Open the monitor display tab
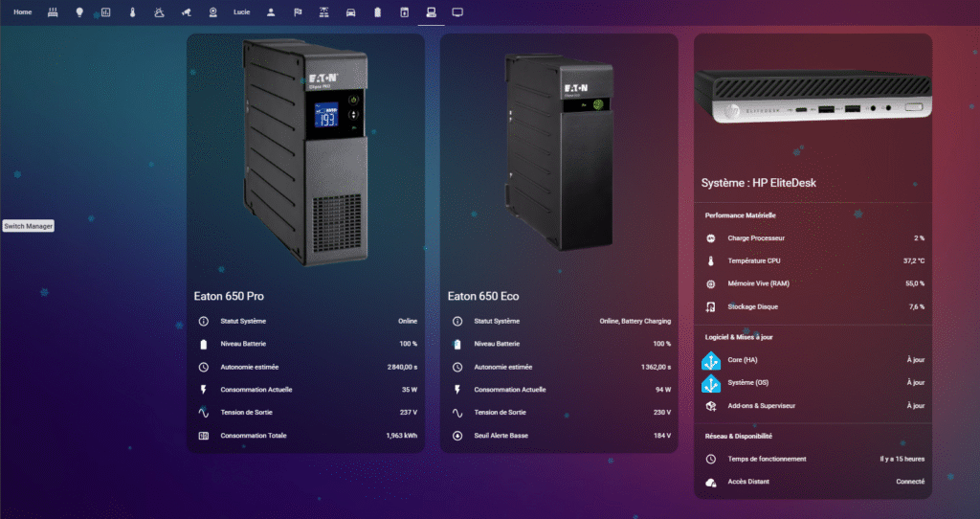Image resolution: width=980 pixels, height=519 pixels. (x=457, y=12)
